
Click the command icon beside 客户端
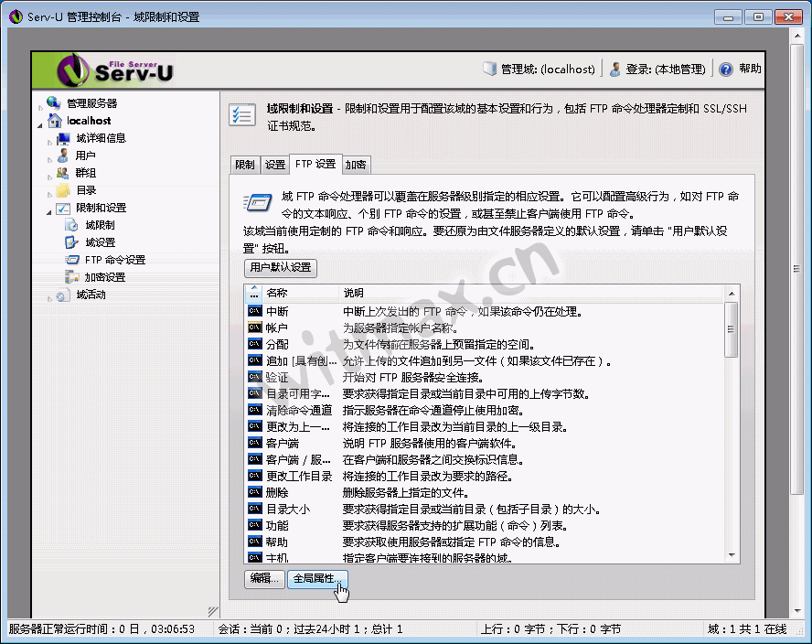(x=255, y=443)
